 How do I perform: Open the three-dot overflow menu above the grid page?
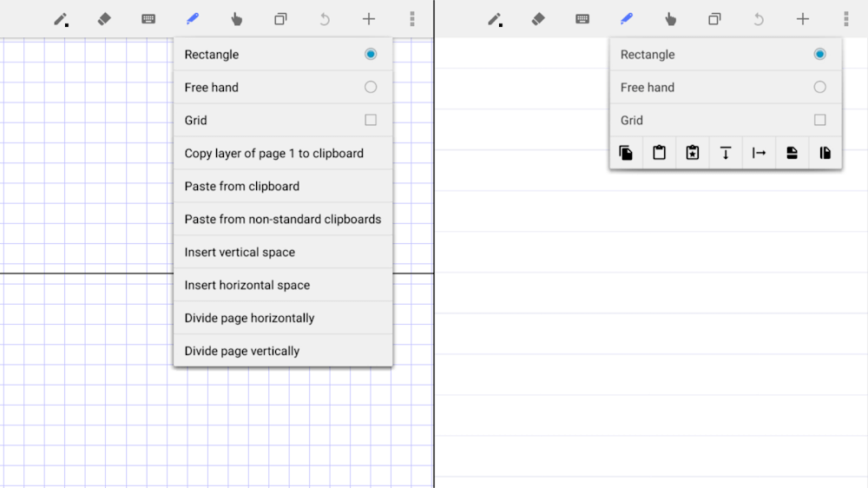coord(411,19)
